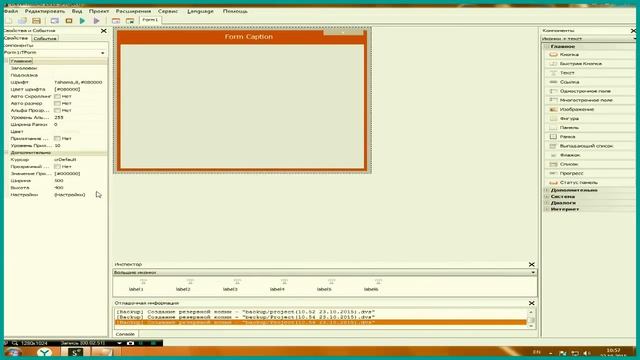Image resolution: width=640 pixels, height=360 pixels.
Task: Open the Language menu
Action: point(200,11)
